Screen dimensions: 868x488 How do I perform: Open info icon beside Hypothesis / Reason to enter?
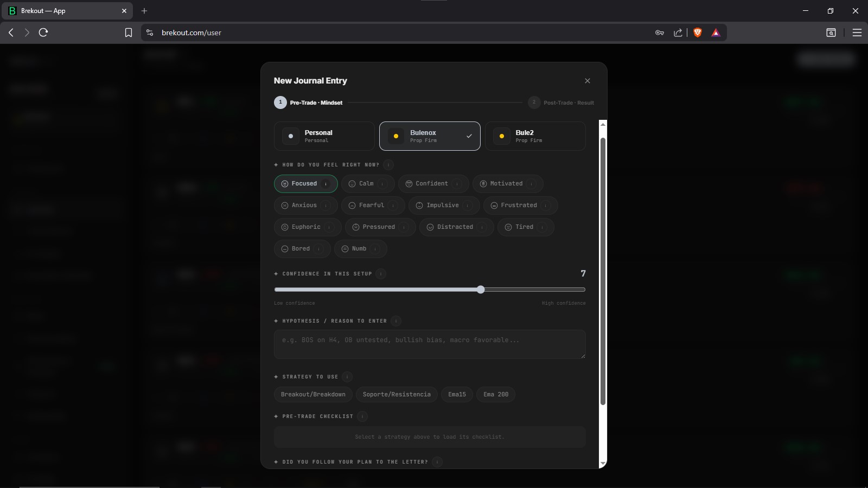(x=396, y=321)
